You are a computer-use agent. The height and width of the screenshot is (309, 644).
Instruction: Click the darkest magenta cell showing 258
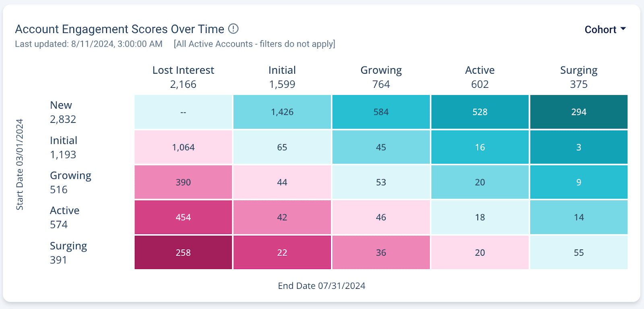[183, 253]
